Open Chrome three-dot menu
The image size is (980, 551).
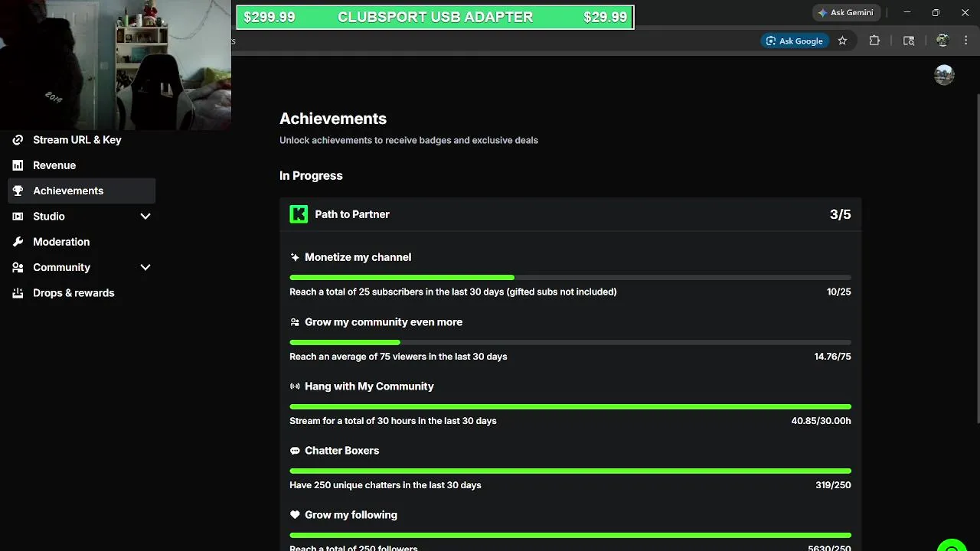point(965,41)
